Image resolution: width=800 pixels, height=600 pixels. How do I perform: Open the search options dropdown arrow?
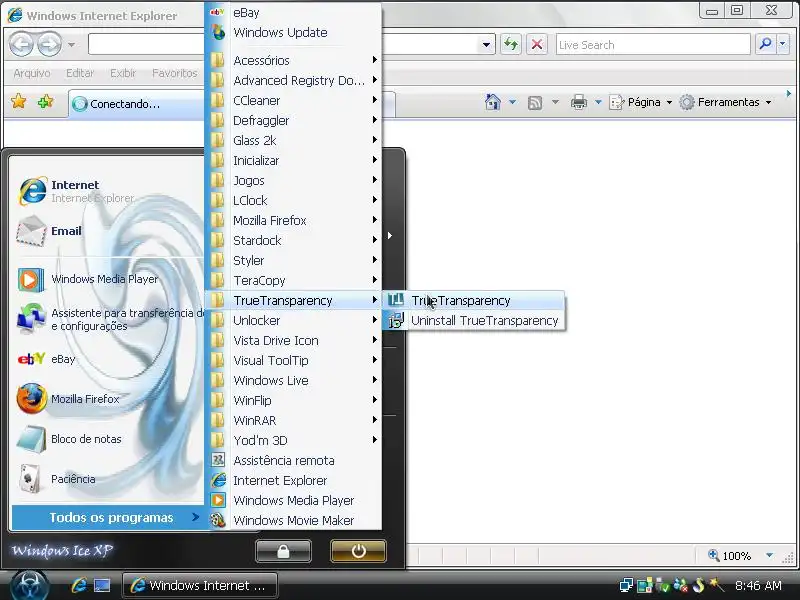783,44
